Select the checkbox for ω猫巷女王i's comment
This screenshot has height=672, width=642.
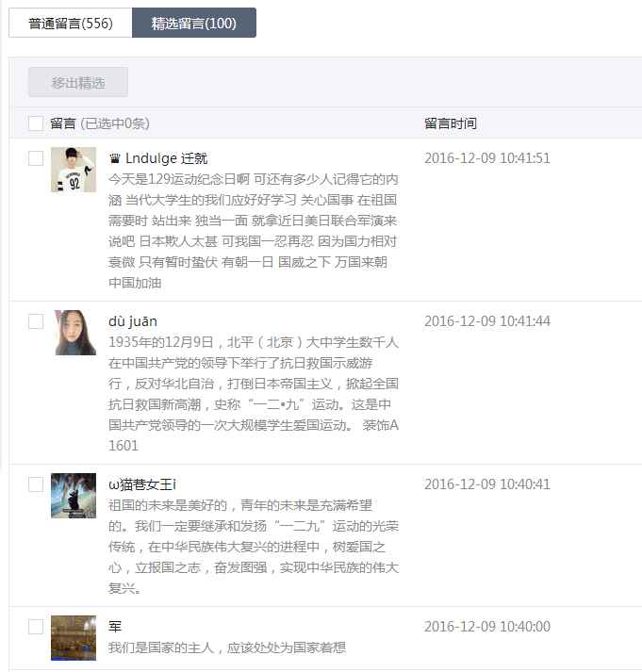(x=36, y=484)
